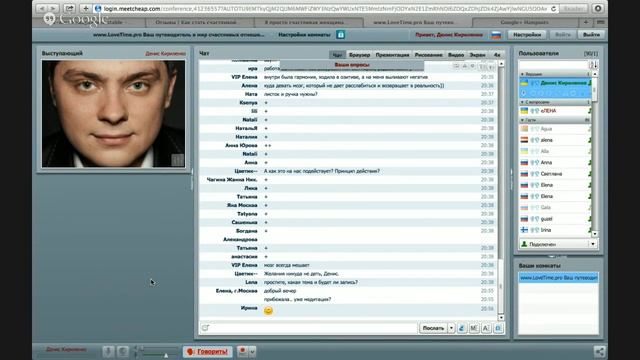Click the browser share icon
Screen dimensions: 640x360
tap(69, 9)
